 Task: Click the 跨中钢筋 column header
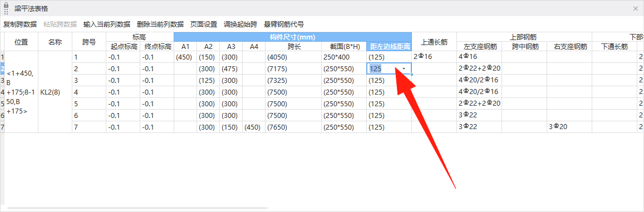pyautogui.click(x=524, y=47)
